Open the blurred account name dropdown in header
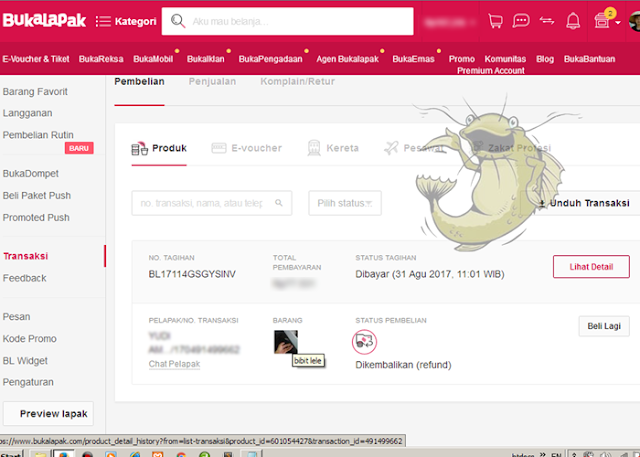 click(450, 22)
